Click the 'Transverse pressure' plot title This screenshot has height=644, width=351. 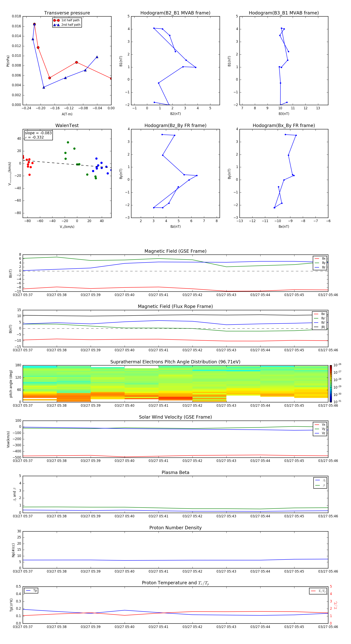coord(67,13)
